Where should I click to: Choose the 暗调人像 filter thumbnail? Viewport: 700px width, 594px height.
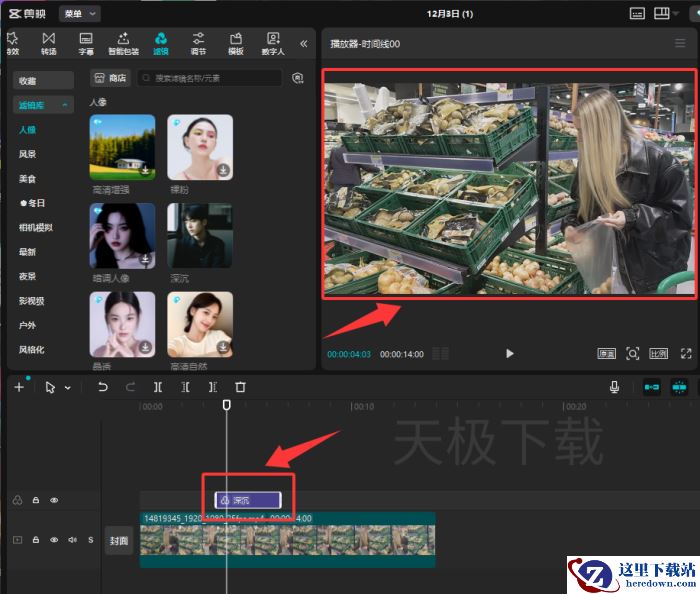(122, 236)
